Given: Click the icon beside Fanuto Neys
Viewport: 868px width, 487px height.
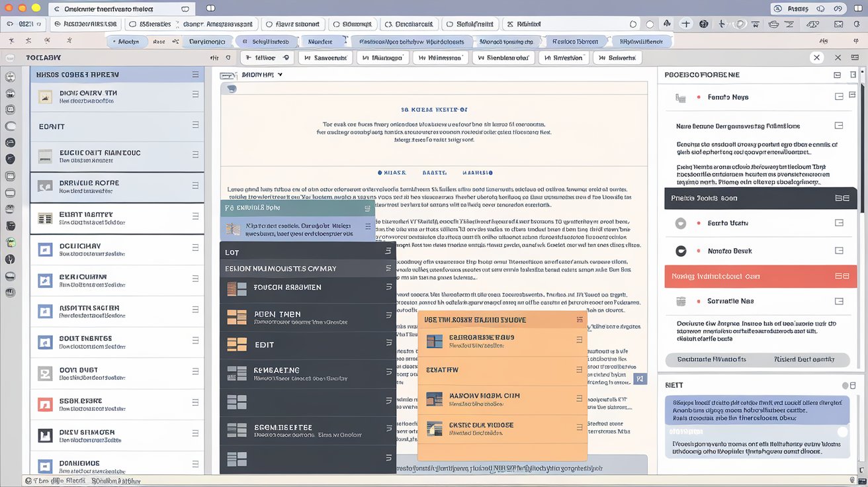Looking at the screenshot, I should click(680, 97).
